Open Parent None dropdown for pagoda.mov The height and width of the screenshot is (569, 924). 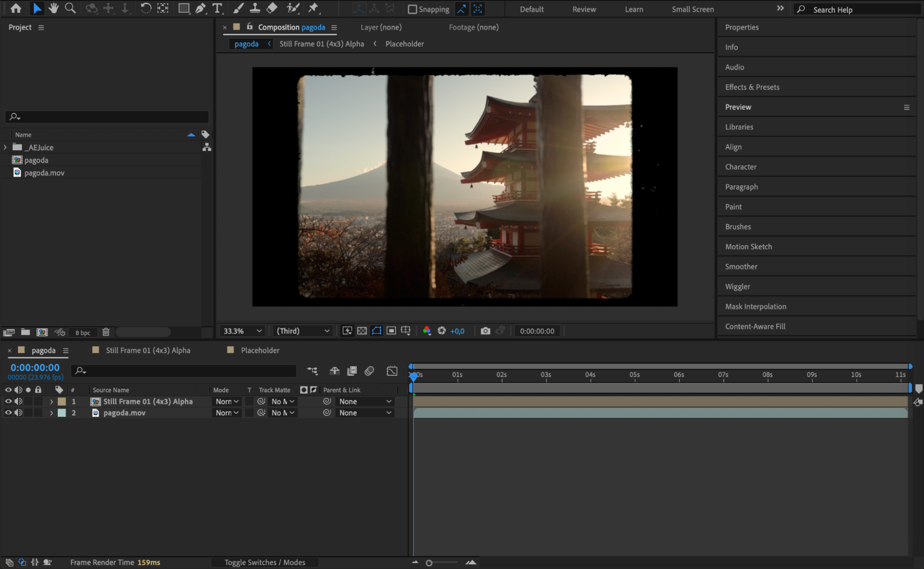point(365,413)
